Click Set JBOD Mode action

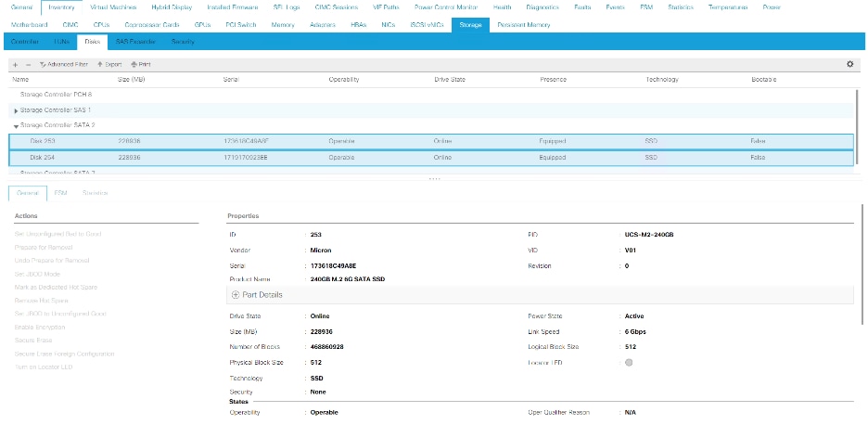[38, 274]
